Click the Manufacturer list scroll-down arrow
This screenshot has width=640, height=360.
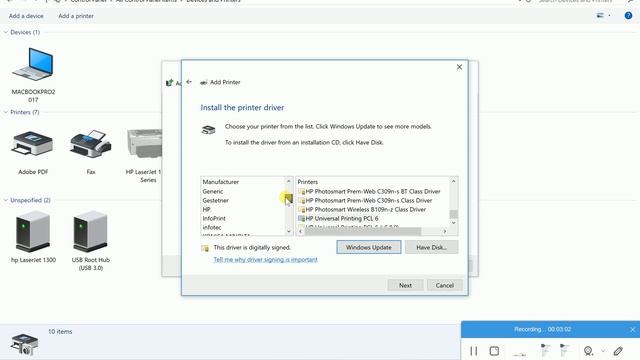point(289,231)
